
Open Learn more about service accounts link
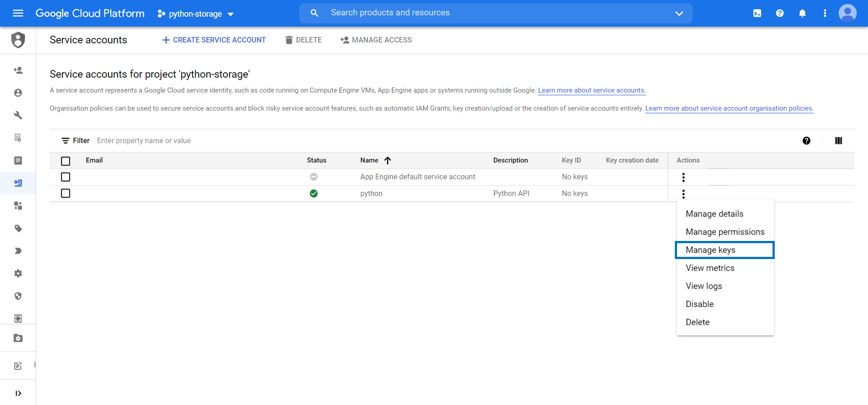(x=591, y=90)
